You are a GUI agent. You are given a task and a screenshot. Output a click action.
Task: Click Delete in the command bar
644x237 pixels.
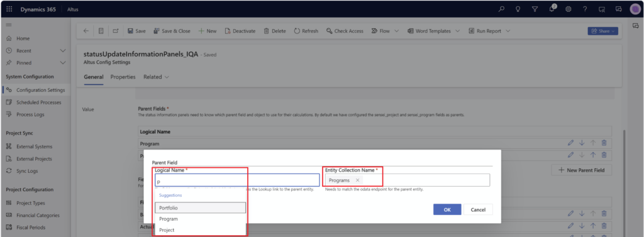pos(274,31)
